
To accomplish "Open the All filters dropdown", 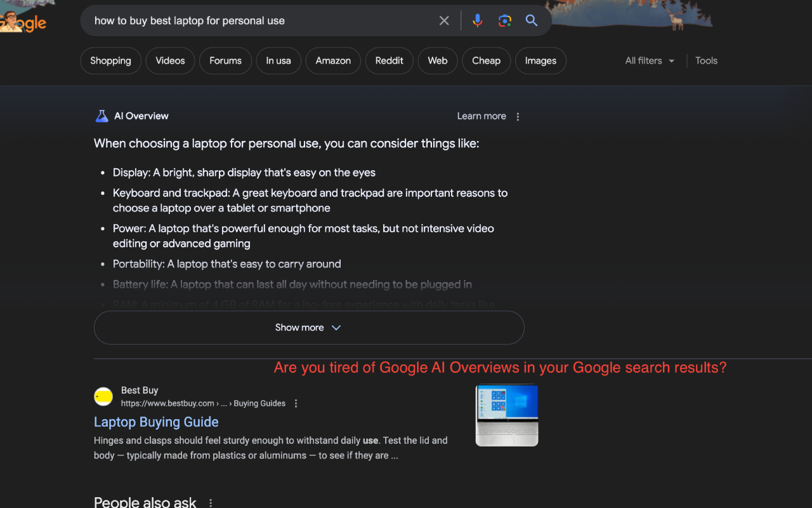I will 648,60.
